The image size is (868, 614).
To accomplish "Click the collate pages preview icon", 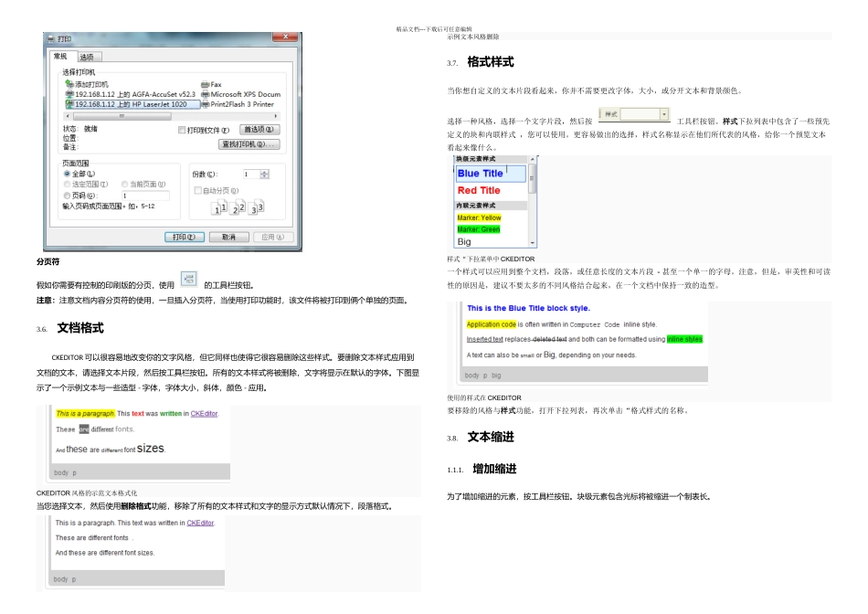I will click(238, 207).
